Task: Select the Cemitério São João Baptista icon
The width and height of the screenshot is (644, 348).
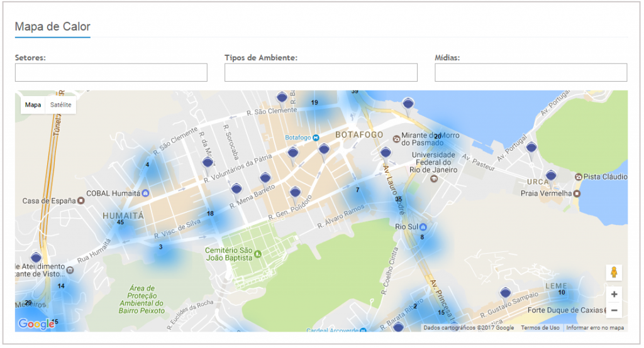Action: (x=257, y=254)
